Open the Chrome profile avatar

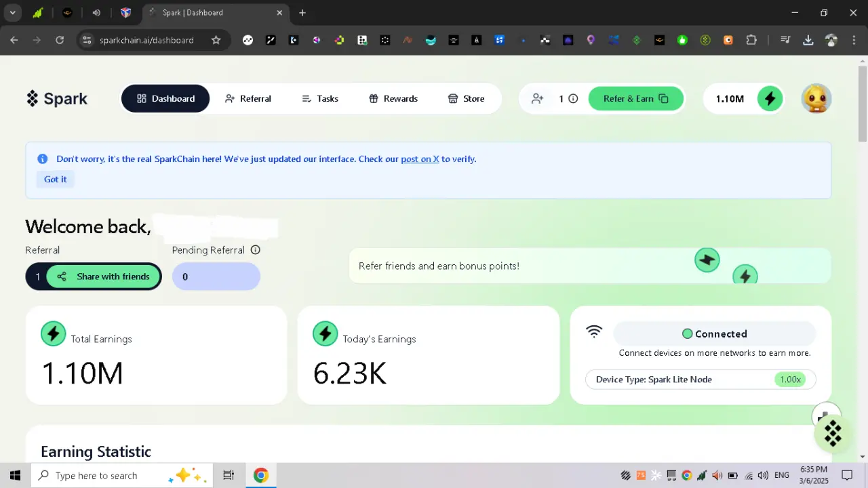pos(831,40)
